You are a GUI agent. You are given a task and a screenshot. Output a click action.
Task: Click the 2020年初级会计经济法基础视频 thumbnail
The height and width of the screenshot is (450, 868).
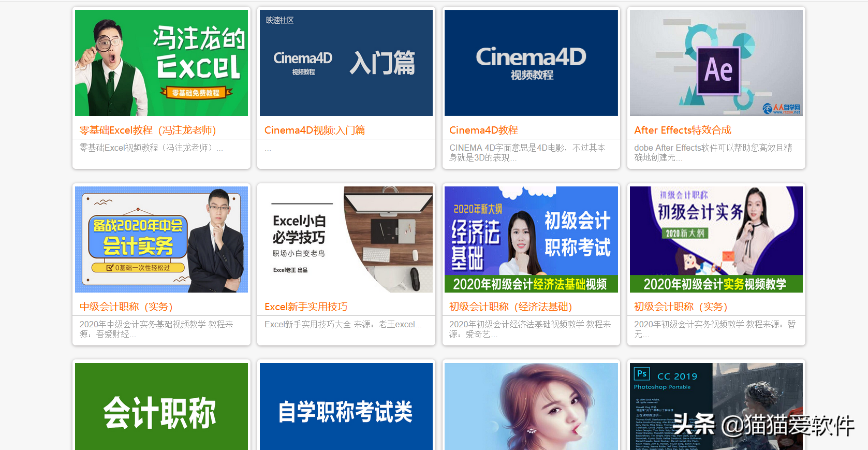531,239
